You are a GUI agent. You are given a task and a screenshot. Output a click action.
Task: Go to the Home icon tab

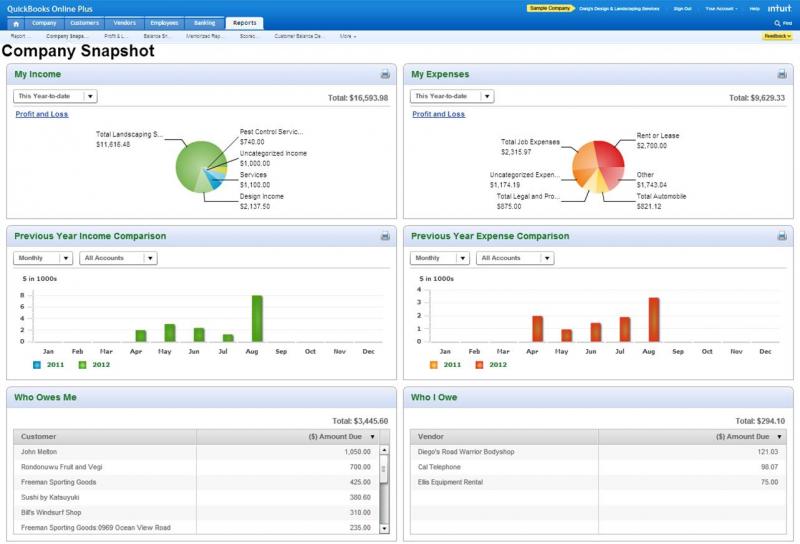pos(16,23)
